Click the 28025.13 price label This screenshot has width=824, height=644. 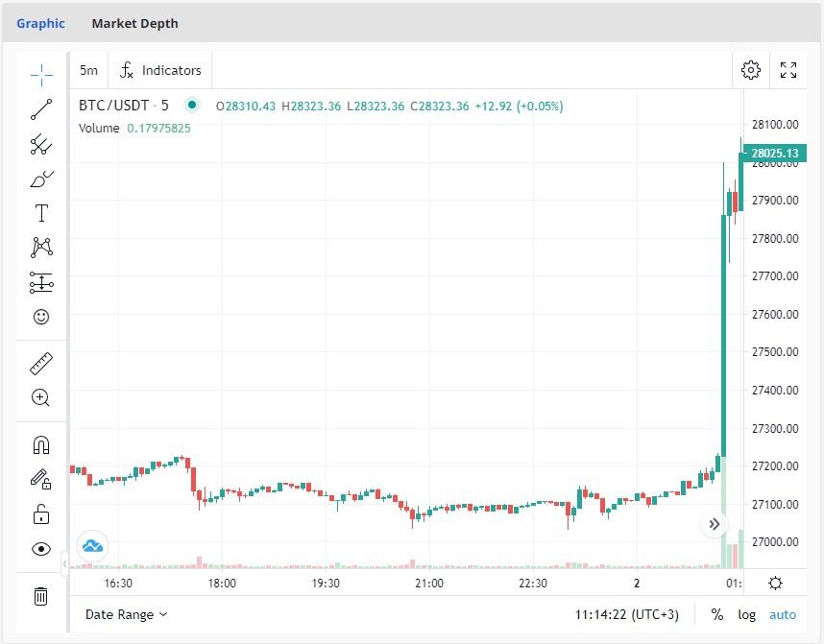point(776,153)
